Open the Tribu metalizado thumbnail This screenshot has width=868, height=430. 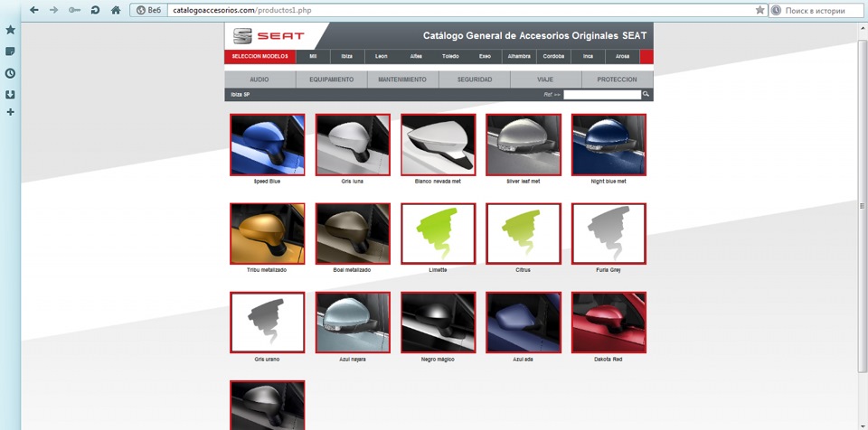point(268,234)
